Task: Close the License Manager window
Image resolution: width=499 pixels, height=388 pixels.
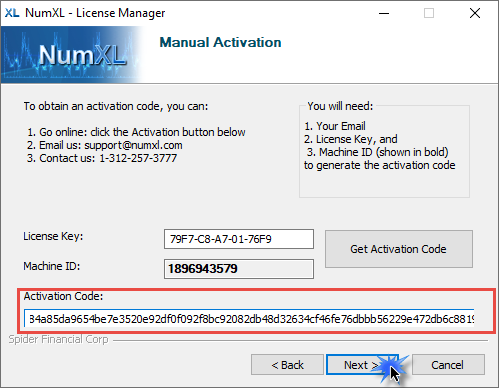Action: [475, 13]
